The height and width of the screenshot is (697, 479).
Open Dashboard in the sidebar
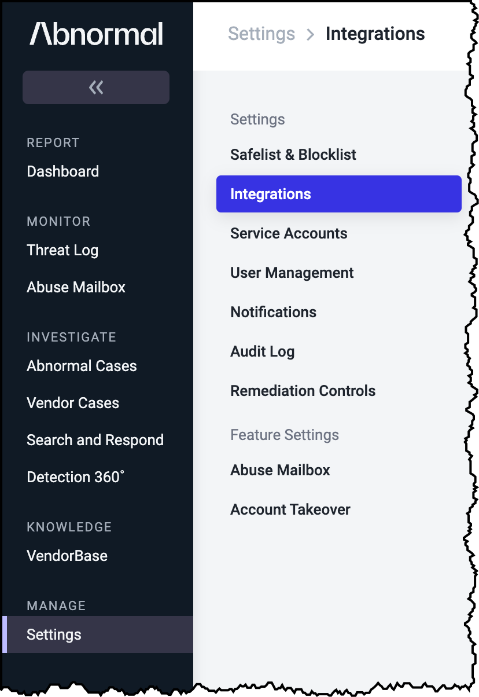tap(63, 171)
